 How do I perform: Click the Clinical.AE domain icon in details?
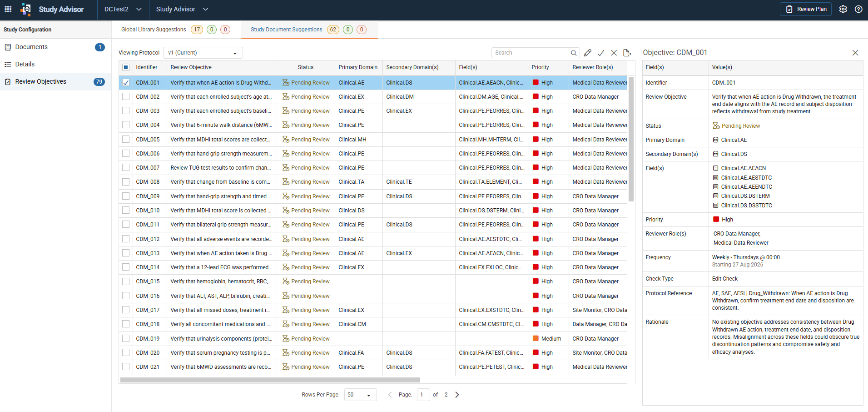(x=716, y=140)
